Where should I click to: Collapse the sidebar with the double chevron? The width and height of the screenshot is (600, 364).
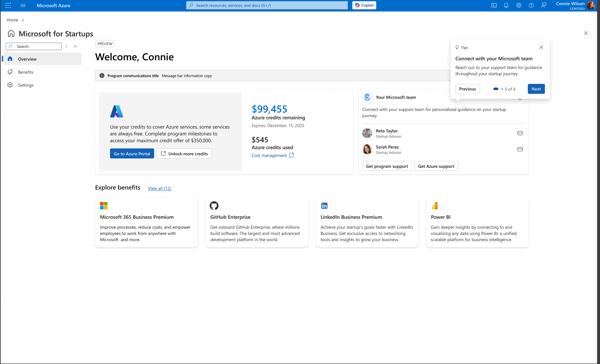tap(75, 46)
